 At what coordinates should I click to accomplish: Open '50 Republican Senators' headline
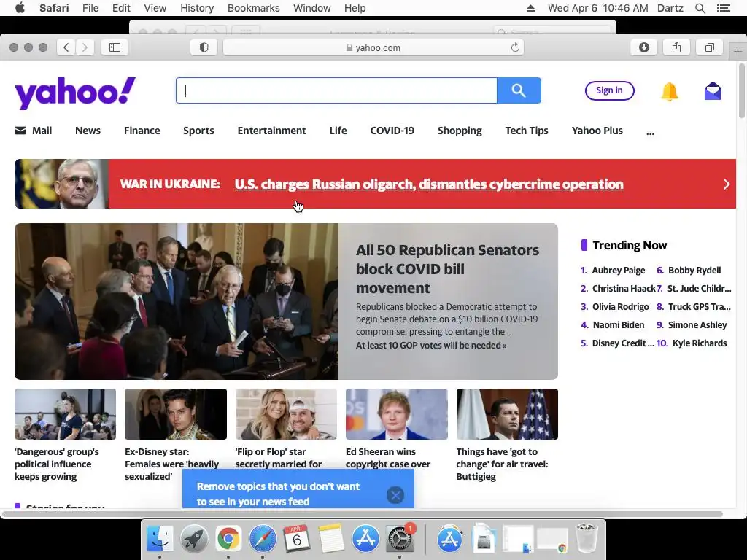coord(447,268)
